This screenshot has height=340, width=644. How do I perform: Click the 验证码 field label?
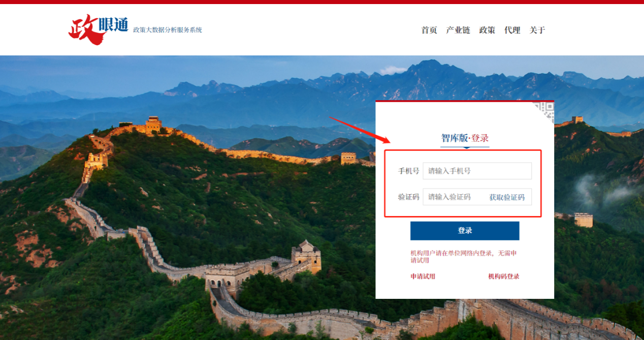408,197
